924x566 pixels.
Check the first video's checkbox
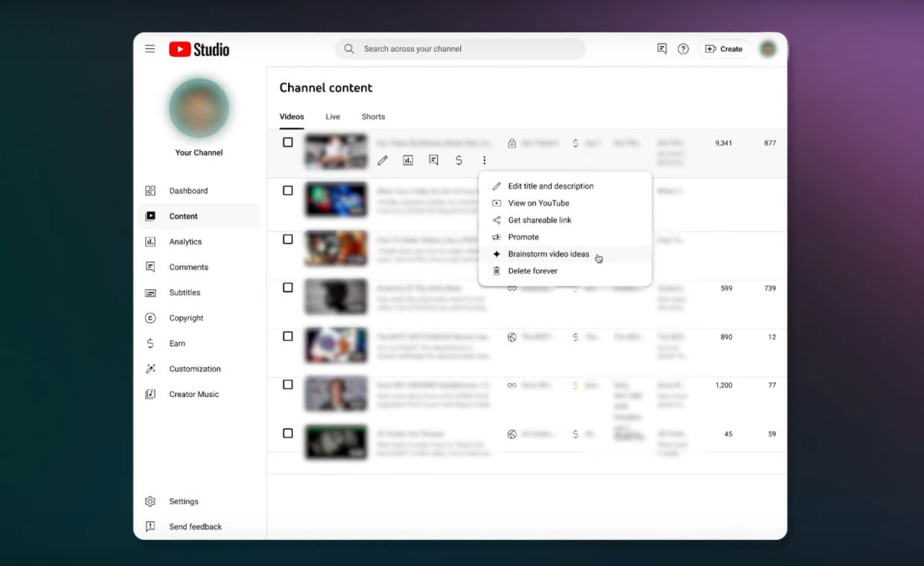[288, 142]
